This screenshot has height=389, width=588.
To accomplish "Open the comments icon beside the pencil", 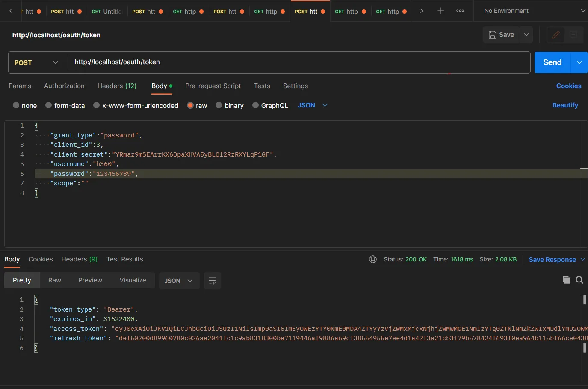I will click(573, 35).
